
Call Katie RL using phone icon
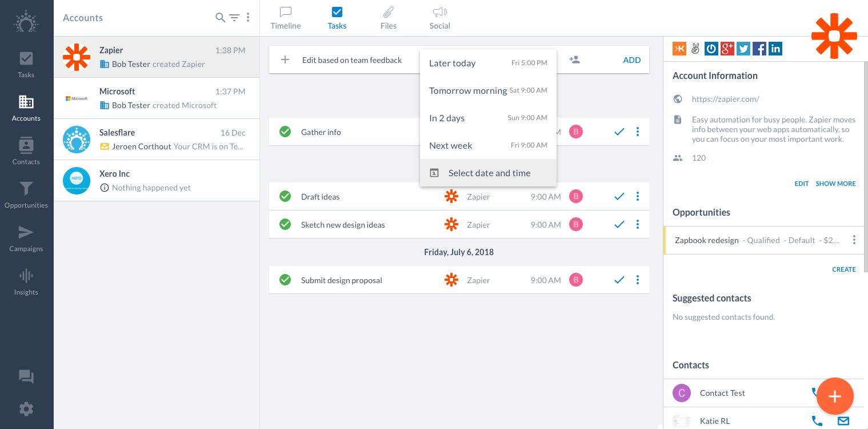pos(817,421)
